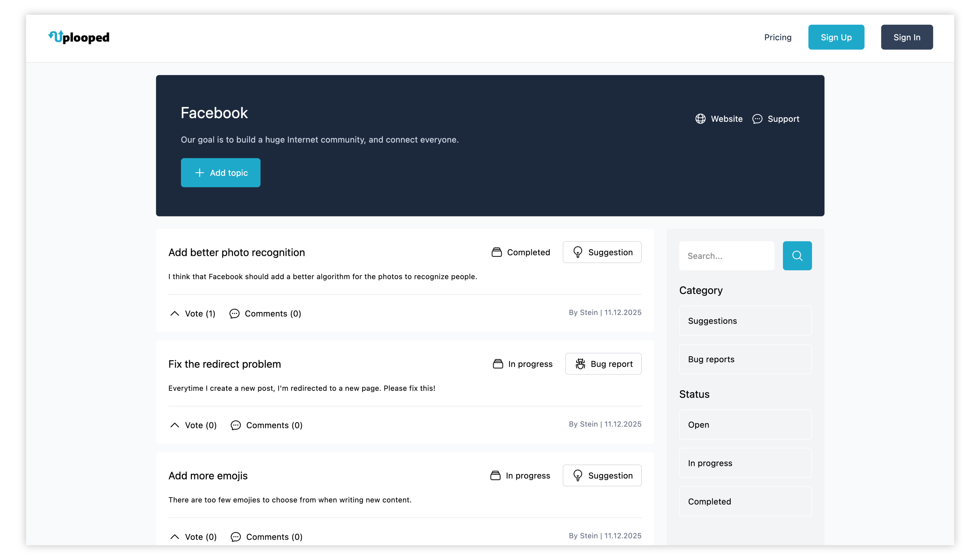Toggle the Completed status filter
Image resolution: width=980 pixels, height=560 pixels.
click(745, 501)
